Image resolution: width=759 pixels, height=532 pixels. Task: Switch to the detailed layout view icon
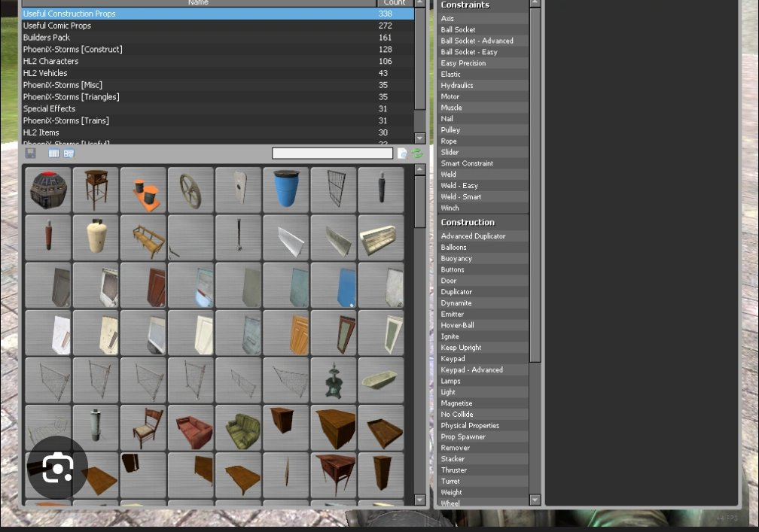coord(69,154)
